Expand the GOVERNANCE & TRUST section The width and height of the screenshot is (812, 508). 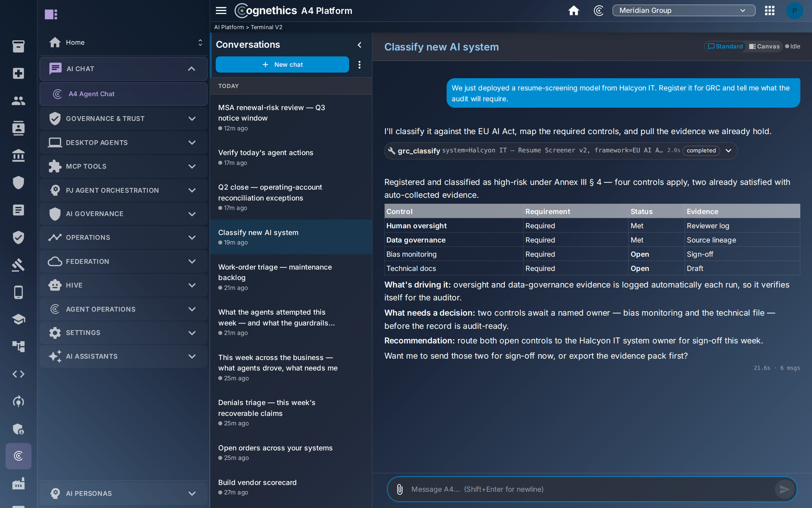tap(123, 119)
